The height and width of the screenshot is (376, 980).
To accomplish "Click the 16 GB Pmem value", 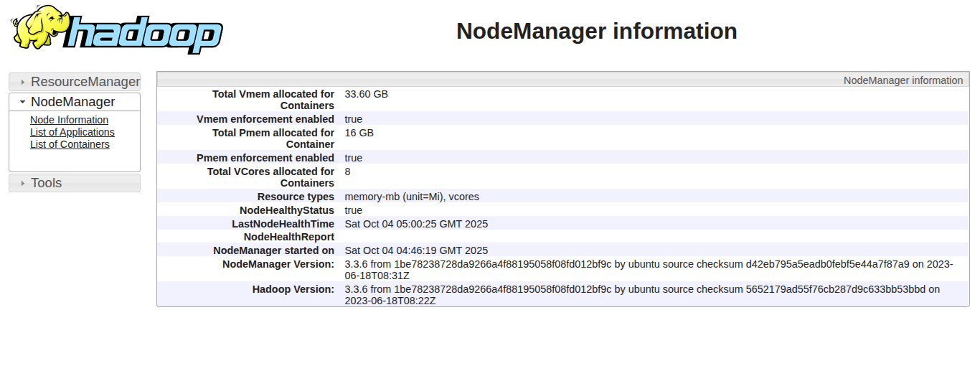I will (x=359, y=133).
